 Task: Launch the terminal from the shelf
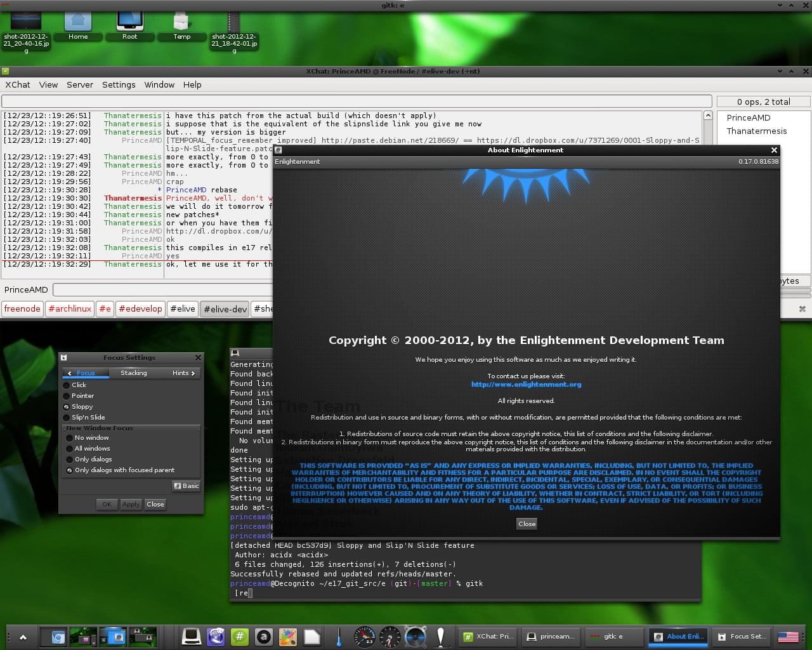[191, 636]
